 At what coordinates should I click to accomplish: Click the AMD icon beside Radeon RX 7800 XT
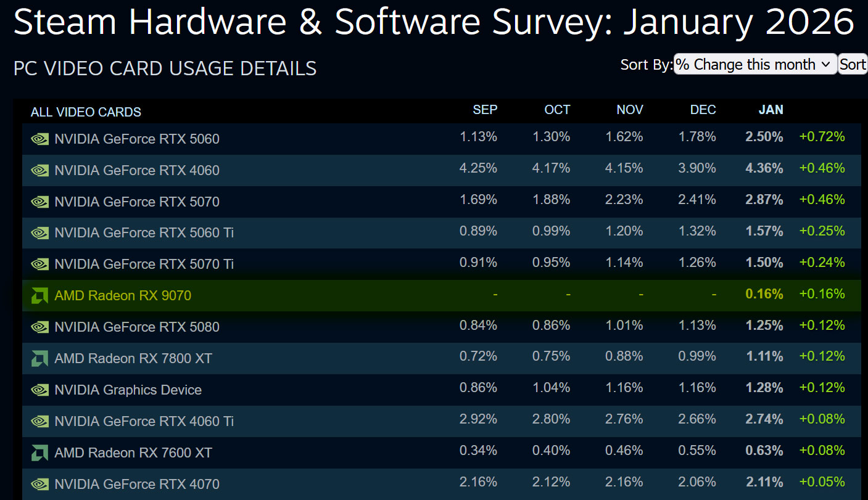pos(39,358)
